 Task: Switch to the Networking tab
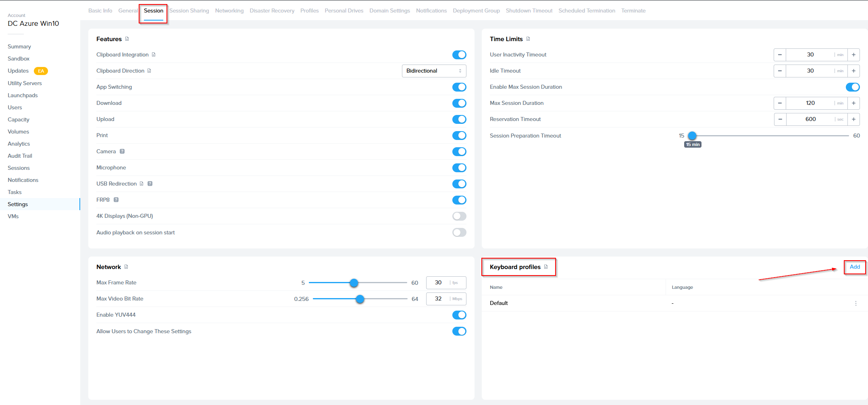tap(229, 11)
